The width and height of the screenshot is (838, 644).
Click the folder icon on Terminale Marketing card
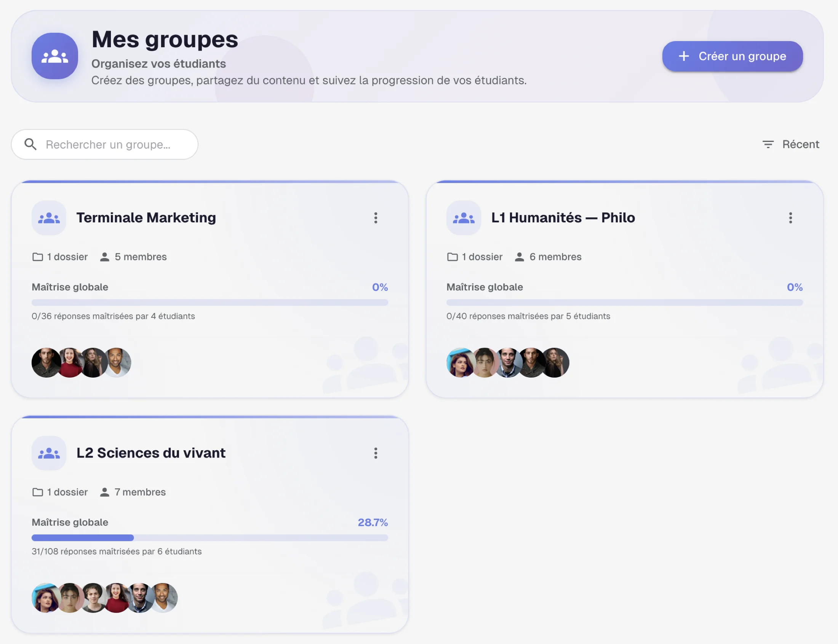(37, 257)
